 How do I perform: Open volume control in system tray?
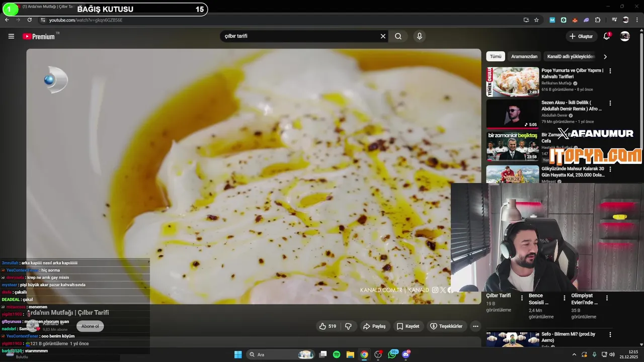(x=613, y=354)
